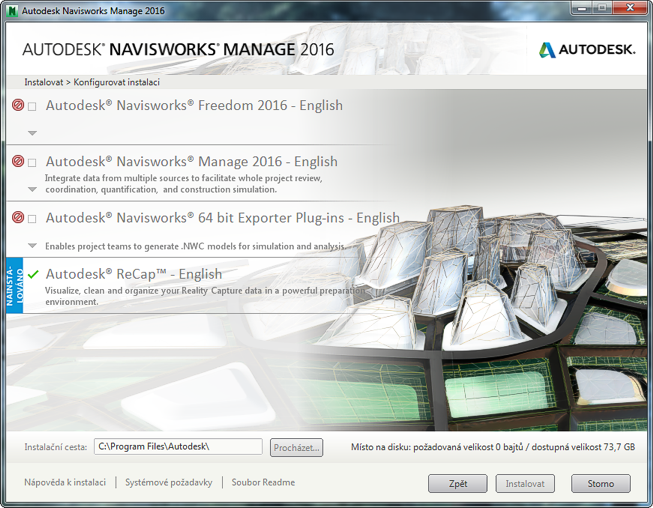Expand 64 bit Exporter Plug-ins options arrow
The image size is (653, 508).
(32, 246)
